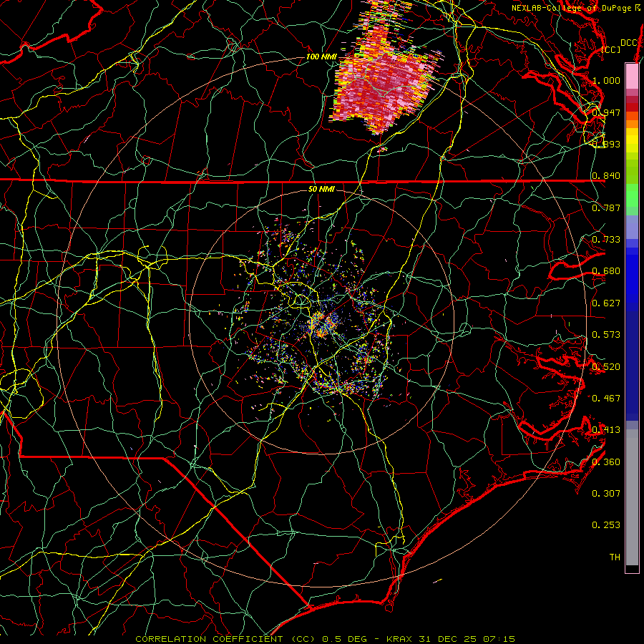The height and width of the screenshot is (644, 644).
Task: Pick the yellow swatch on the color bar
Action: tap(632, 140)
